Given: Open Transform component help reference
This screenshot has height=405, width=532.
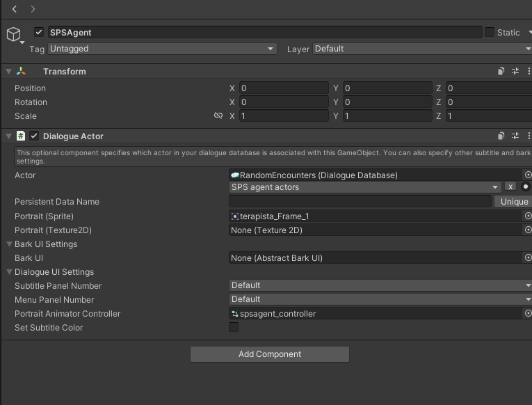Looking at the screenshot, I should 501,71.
